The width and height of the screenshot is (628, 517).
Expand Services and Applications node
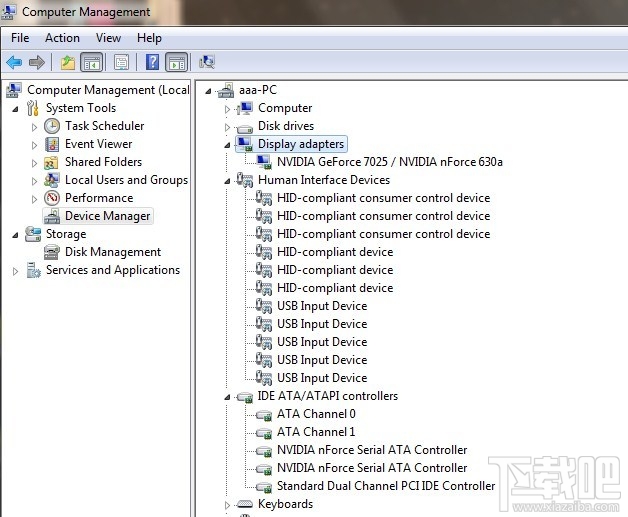15,271
